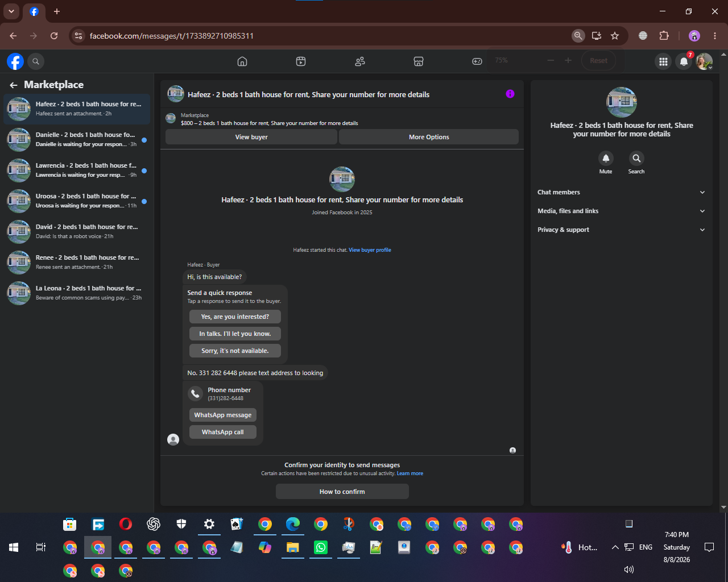
Task: Mute this chat with the bell icon
Action: (x=606, y=158)
